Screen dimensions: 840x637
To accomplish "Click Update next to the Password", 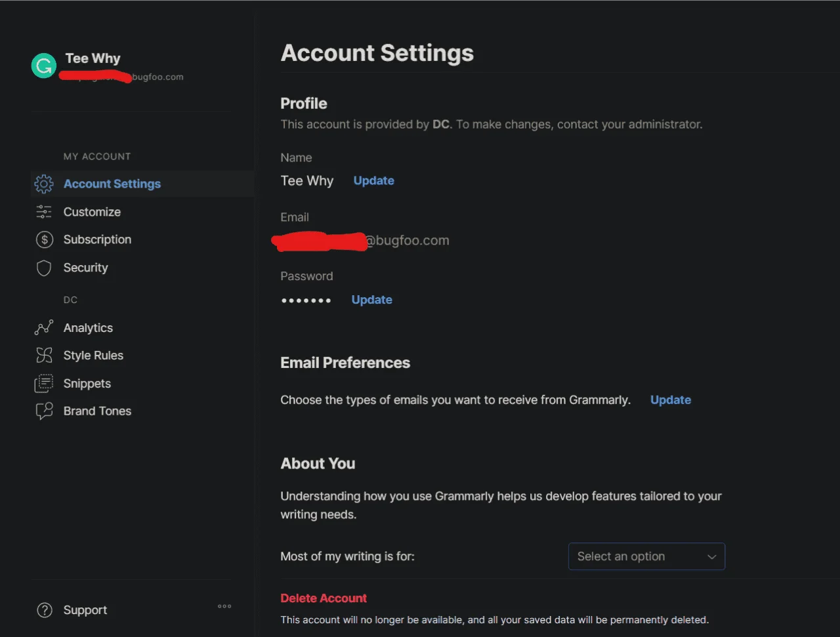I will (x=372, y=300).
